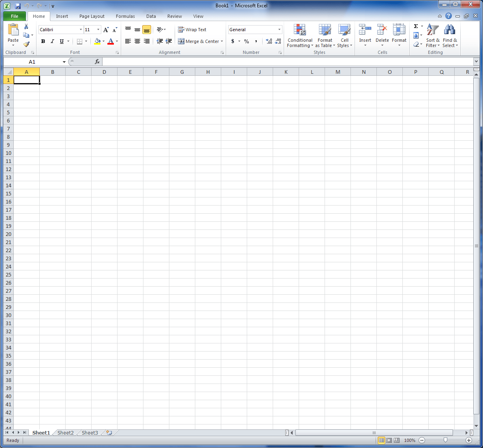Apply Accounting Number Format dollar icon

pos(233,41)
